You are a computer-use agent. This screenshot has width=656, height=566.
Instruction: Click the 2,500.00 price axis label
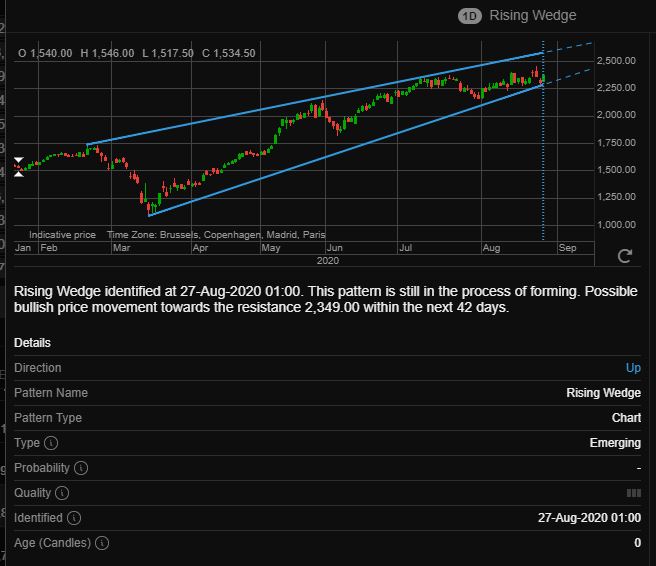pos(616,61)
